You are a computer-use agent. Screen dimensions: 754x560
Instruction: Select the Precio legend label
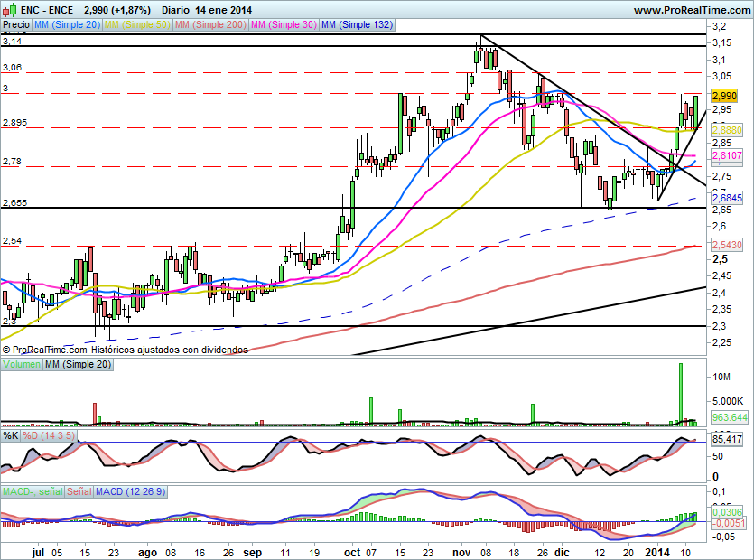[x=15, y=25]
